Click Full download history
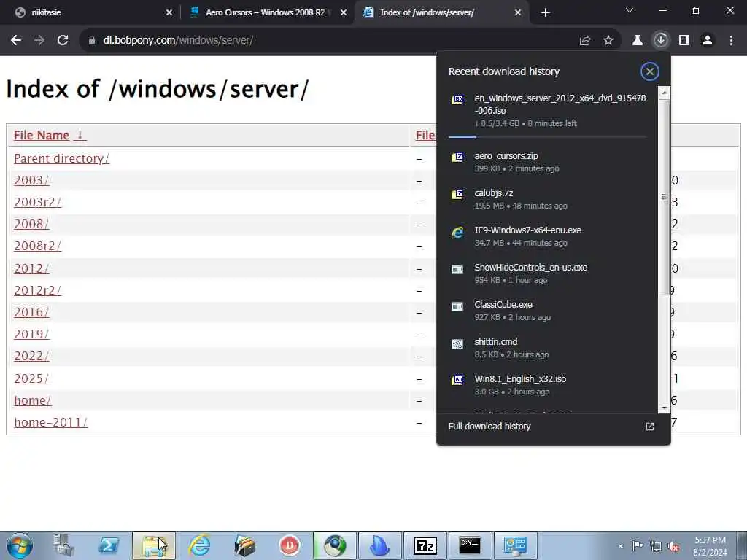Image resolution: width=747 pixels, height=560 pixels. tap(489, 427)
